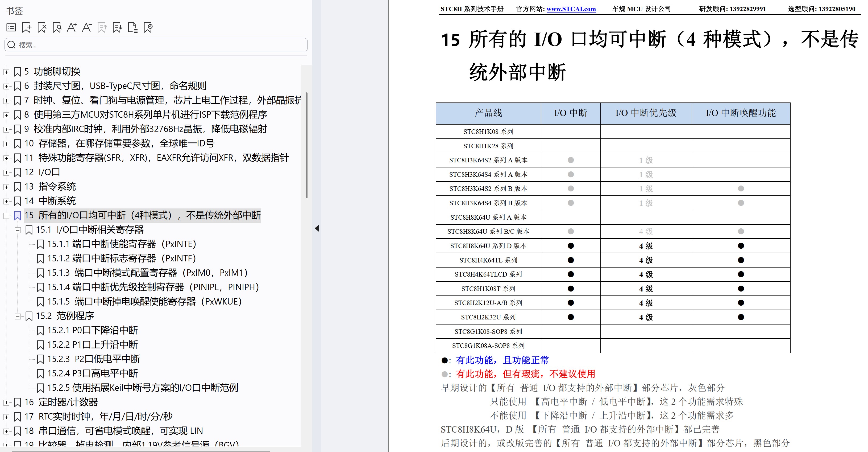Viewport: 868px width, 452px height.
Task: Decrease bookmark font size with A- icon
Action: click(87, 27)
